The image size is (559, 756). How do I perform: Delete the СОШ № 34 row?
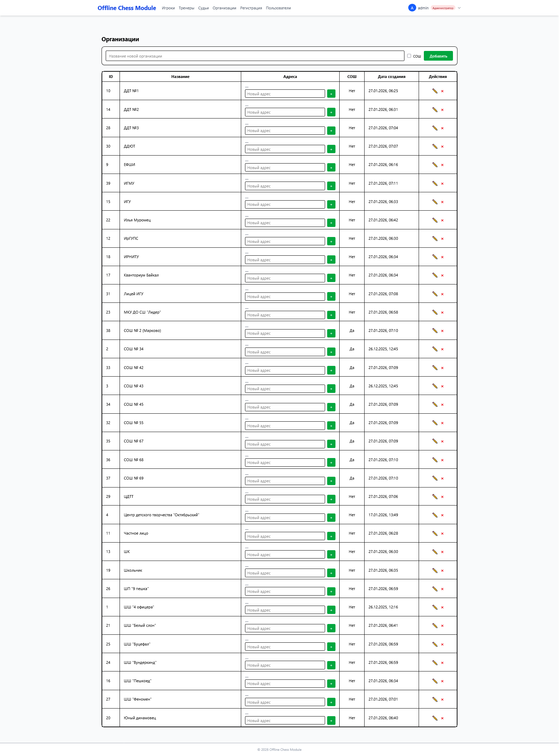[x=442, y=349]
